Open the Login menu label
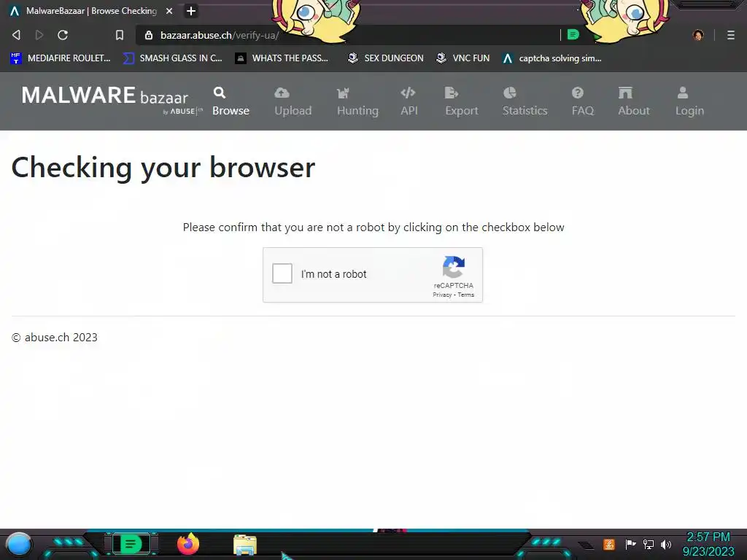This screenshot has height=560, width=747. coord(690,111)
